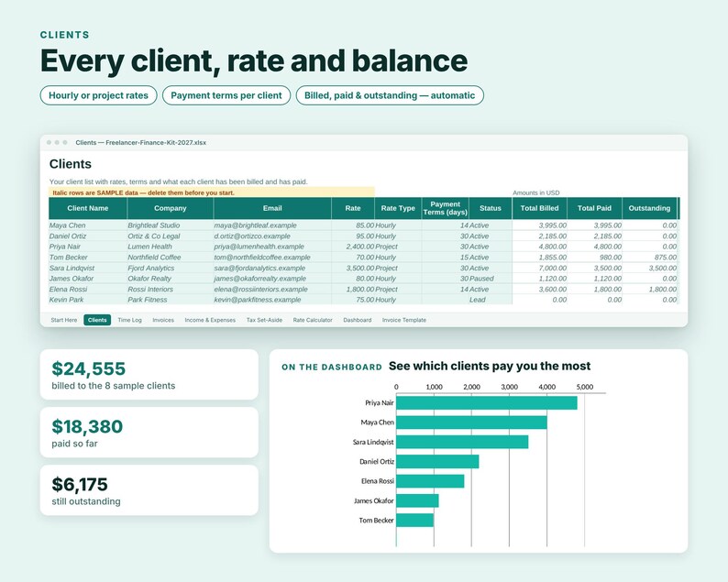Switch to the Time Log tab
Image resolution: width=728 pixels, height=582 pixels.
coord(129,320)
